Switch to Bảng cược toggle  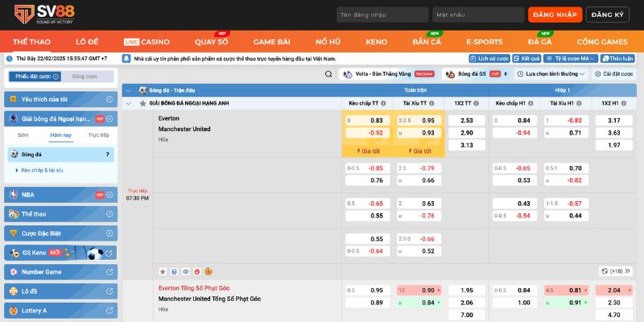[x=85, y=76]
